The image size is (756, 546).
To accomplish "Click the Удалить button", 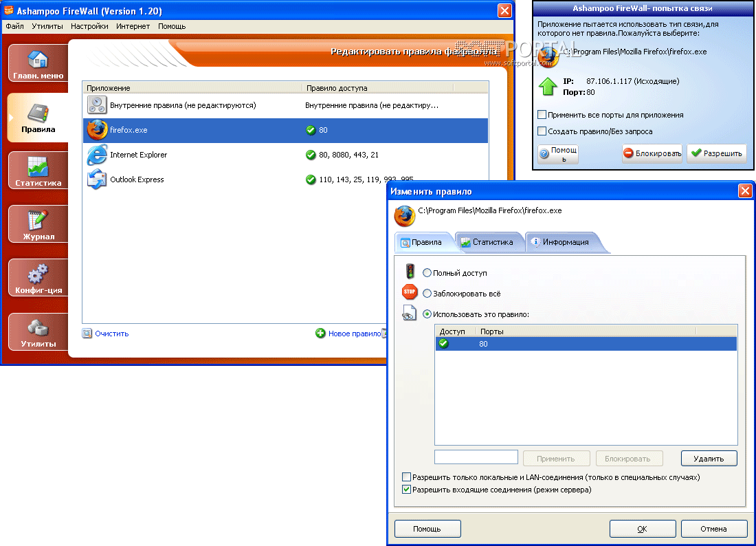I will point(709,459).
